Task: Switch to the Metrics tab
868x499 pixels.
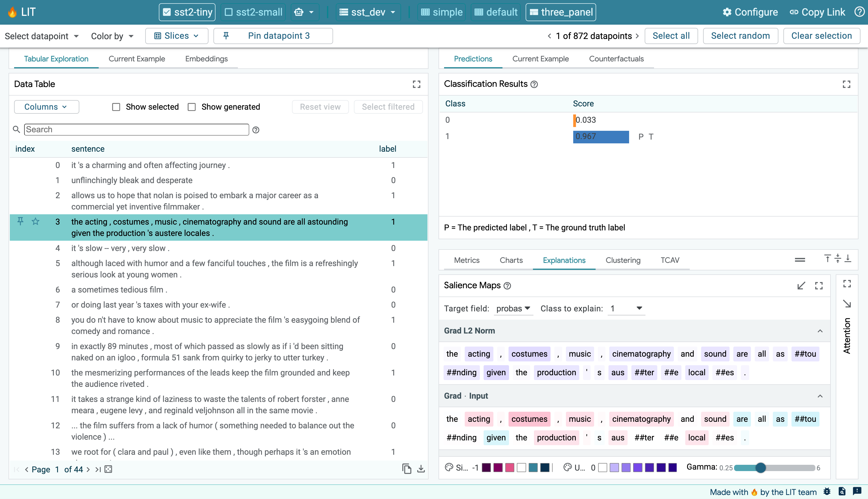Action: [467, 261]
